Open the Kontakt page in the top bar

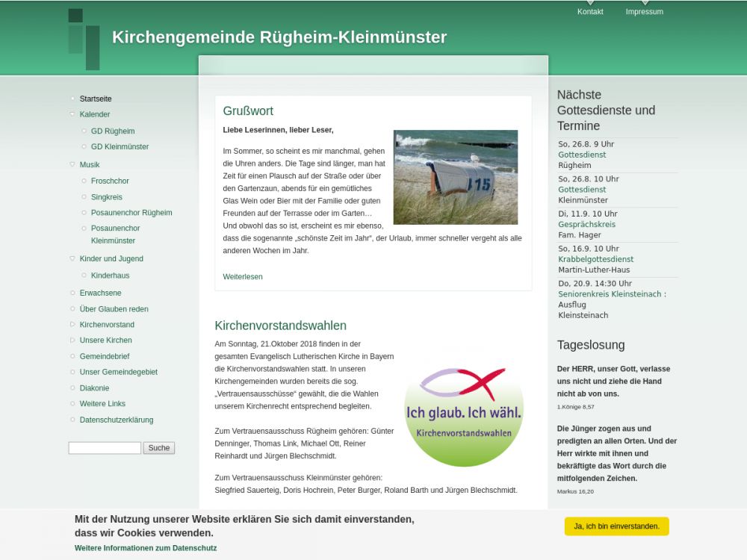590,12
